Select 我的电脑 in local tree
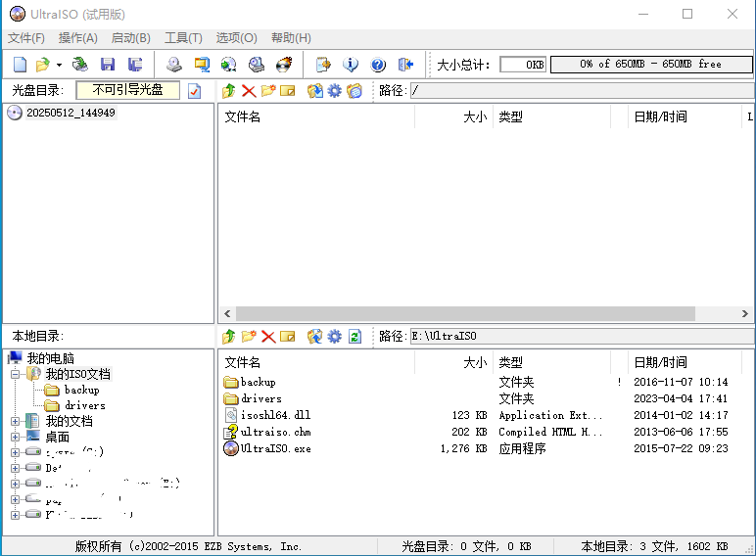The width and height of the screenshot is (756, 556). pos(51,358)
